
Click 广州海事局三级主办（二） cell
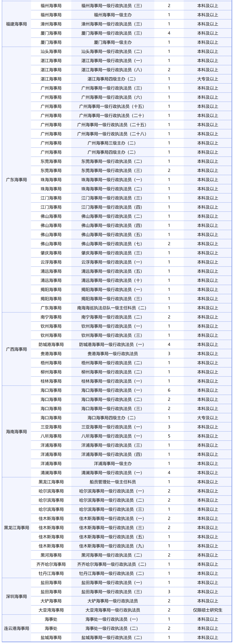(113, 143)
